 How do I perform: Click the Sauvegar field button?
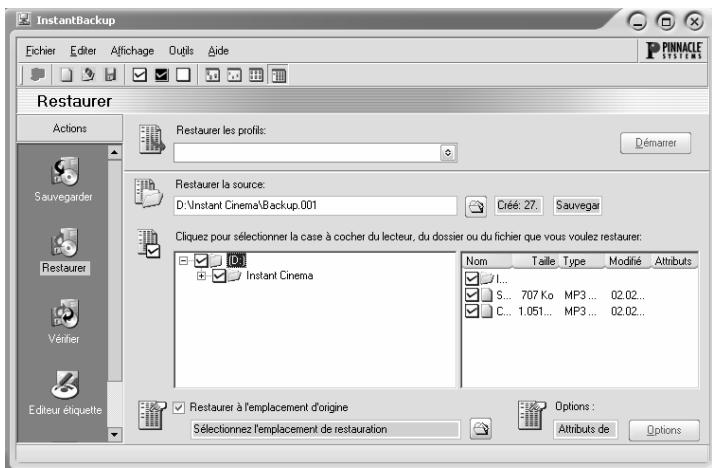(577, 206)
